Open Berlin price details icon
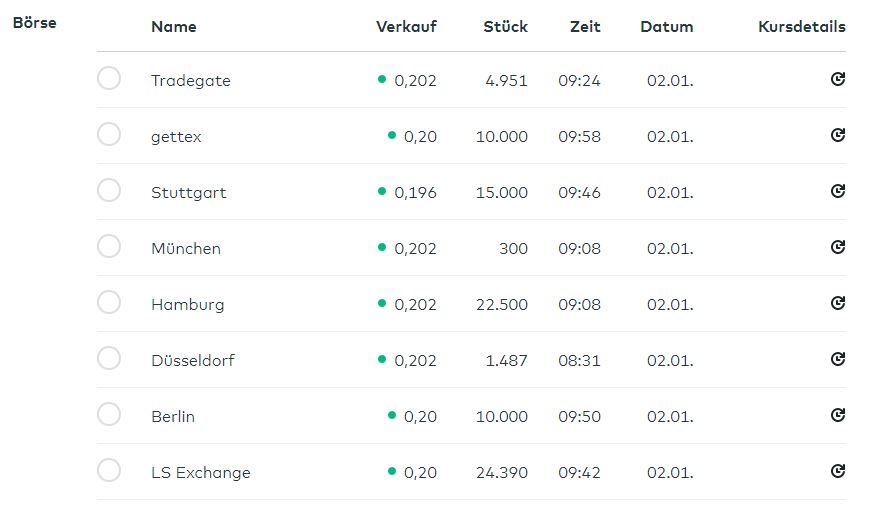 [838, 415]
